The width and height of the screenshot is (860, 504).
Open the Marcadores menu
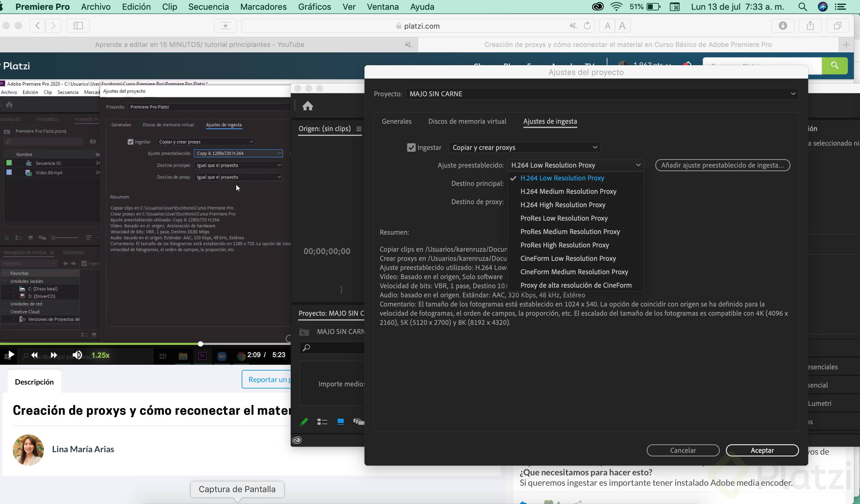pos(263,7)
